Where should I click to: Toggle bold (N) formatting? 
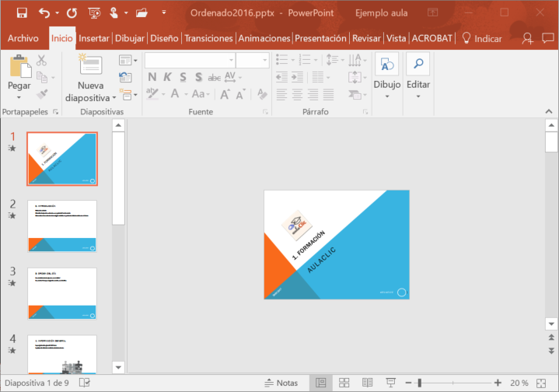pyautogui.click(x=152, y=77)
